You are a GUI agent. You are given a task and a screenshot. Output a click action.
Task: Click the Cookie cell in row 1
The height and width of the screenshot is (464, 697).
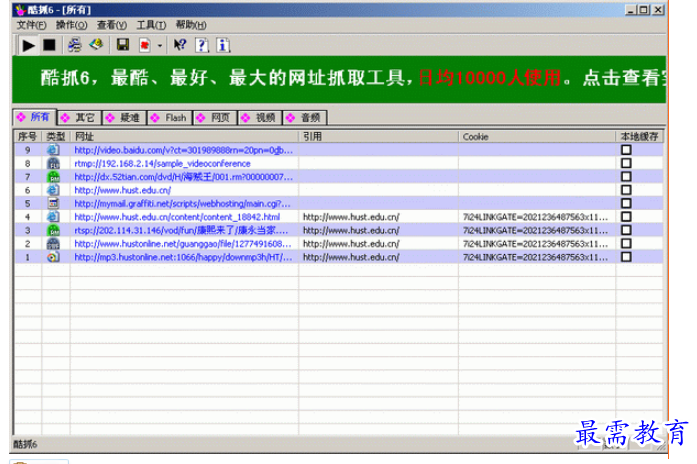click(537, 257)
